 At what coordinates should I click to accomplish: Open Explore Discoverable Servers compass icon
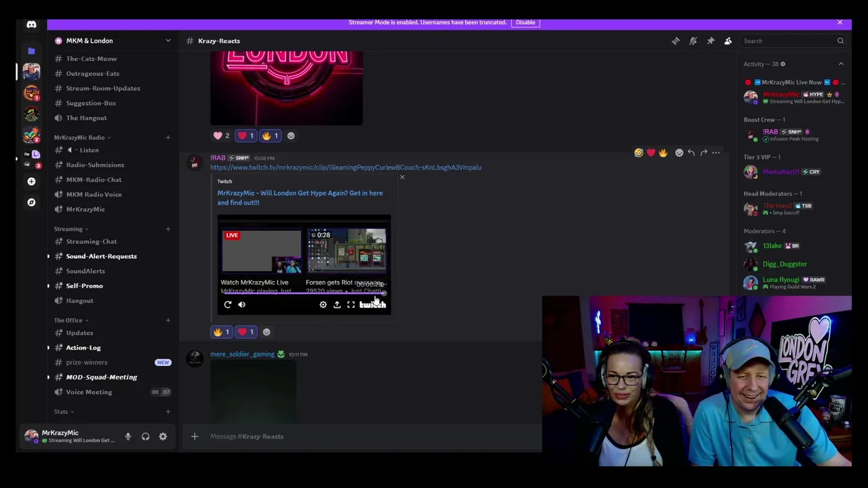[x=31, y=202]
